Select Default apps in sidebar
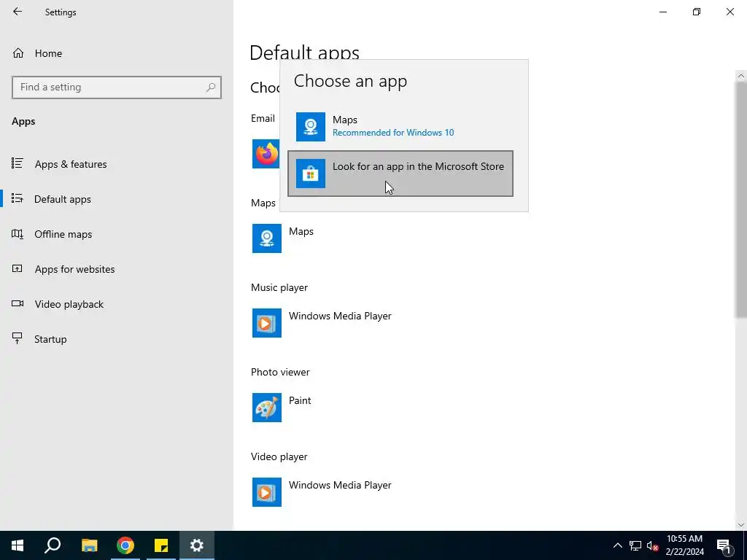The height and width of the screenshot is (560, 747). (116, 199)
